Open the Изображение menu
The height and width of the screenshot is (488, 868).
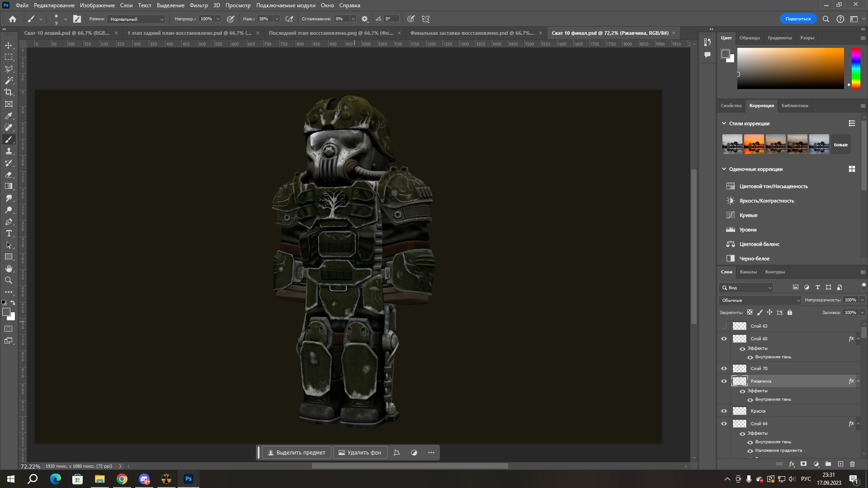point(97,5)
